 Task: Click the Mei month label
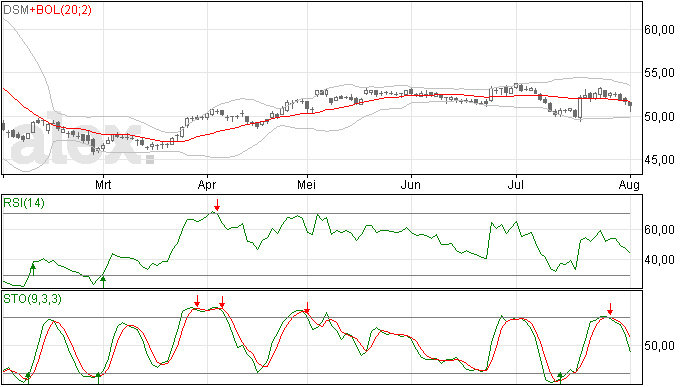pyautogui.click(x=307, y=185)
